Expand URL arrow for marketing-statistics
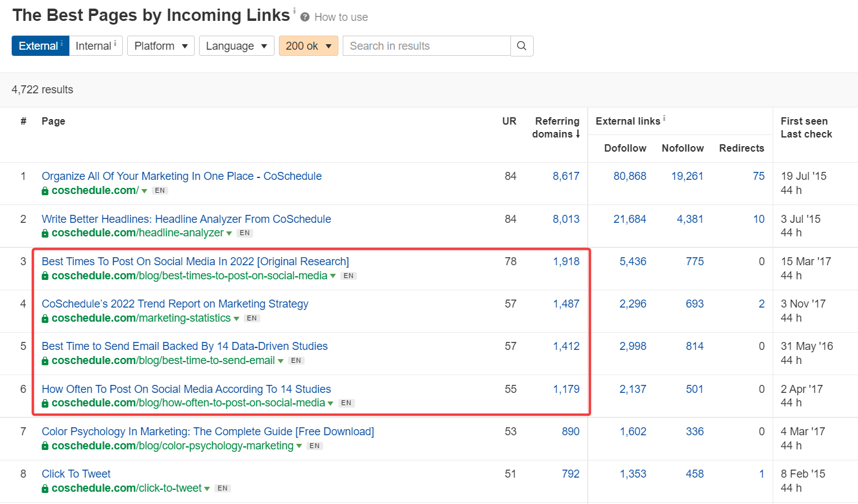 (x=236, y=319)
